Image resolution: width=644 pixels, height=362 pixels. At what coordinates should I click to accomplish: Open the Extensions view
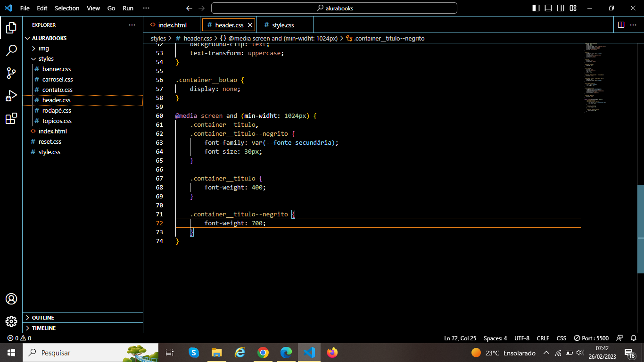(11, 118)
